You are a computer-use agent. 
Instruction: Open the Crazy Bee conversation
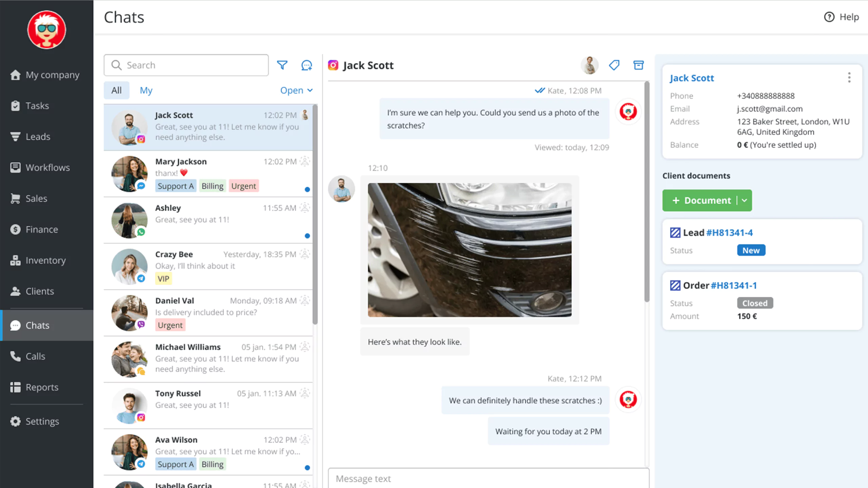coord(208,267)
